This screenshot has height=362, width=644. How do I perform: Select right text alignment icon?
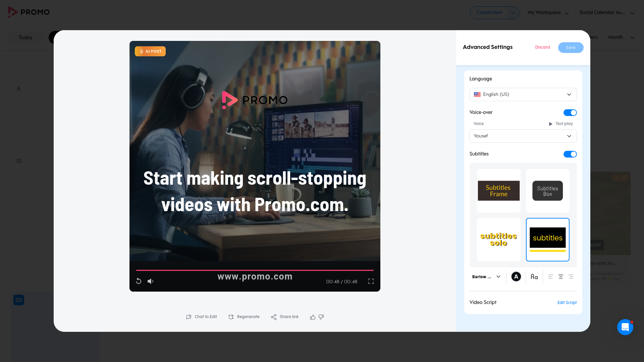[x=571, y=277]
